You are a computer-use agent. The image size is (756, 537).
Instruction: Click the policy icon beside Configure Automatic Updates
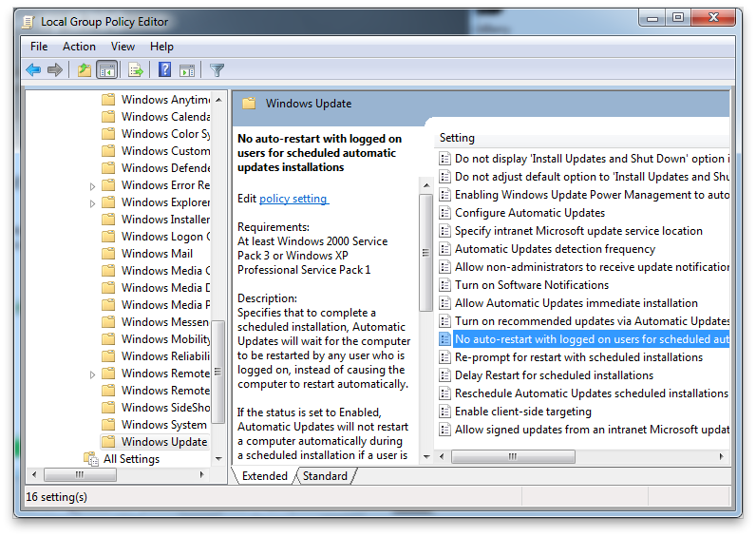[444, 213]
